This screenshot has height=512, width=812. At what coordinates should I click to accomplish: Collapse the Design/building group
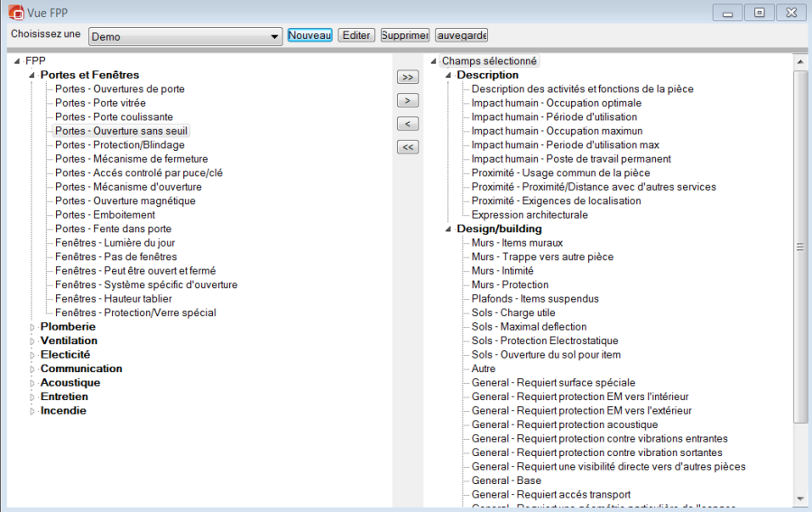[x=448, y=229]
